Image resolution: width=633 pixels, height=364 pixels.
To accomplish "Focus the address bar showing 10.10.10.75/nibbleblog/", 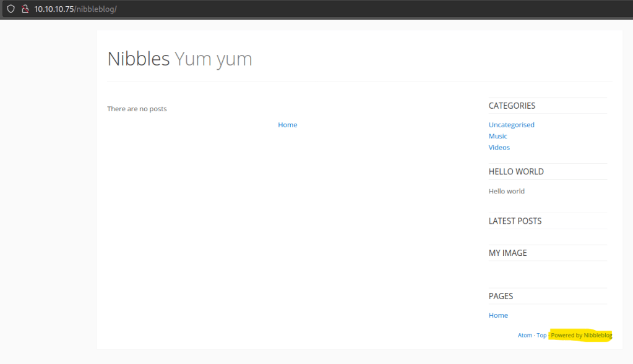I will point(186,9).
